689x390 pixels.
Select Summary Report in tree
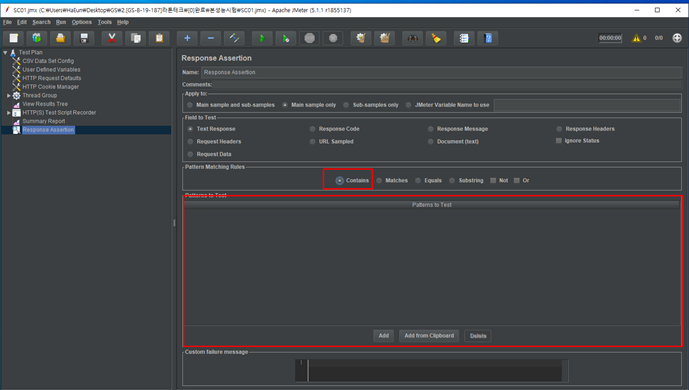44,121
